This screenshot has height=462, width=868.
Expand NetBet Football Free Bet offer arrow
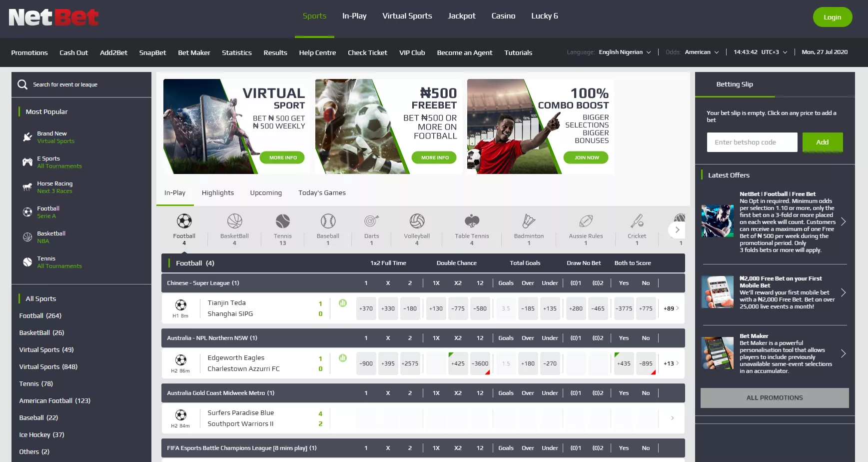843,221
